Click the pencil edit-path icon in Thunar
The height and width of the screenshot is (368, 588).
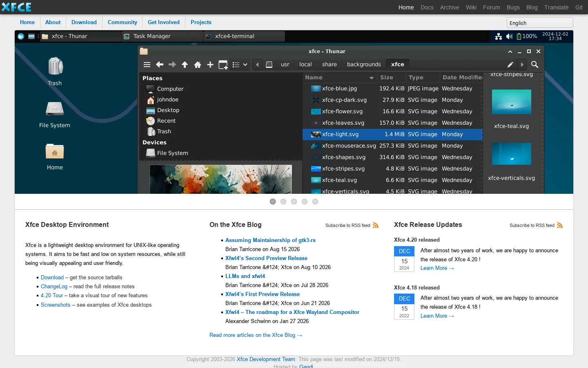(x=510, y=65)
